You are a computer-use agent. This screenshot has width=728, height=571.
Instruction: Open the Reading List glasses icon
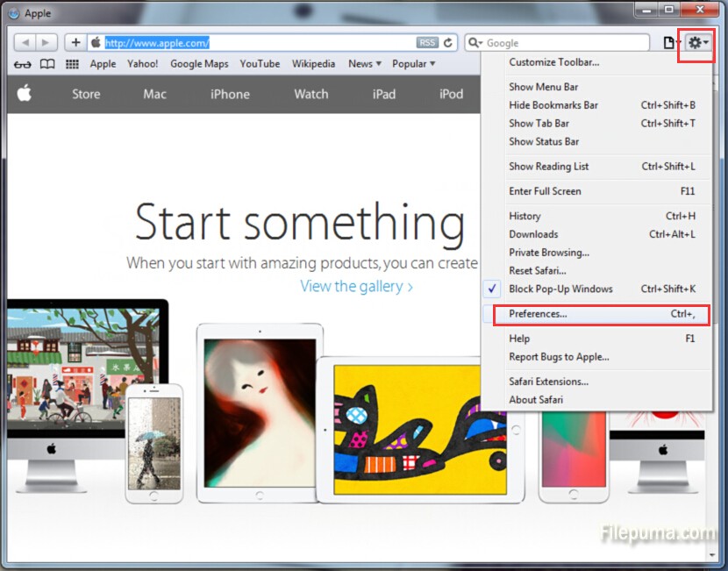coord(23,64)
